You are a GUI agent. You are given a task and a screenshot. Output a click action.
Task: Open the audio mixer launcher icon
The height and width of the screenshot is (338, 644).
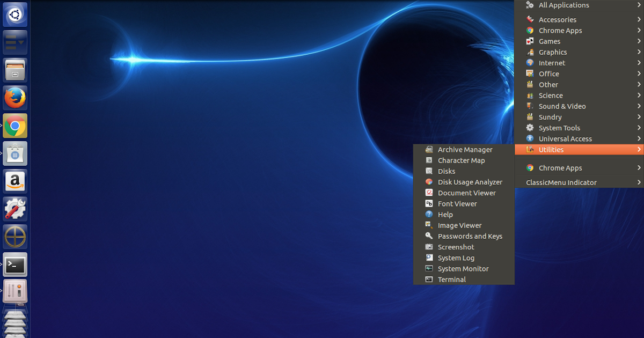(14, 291)
